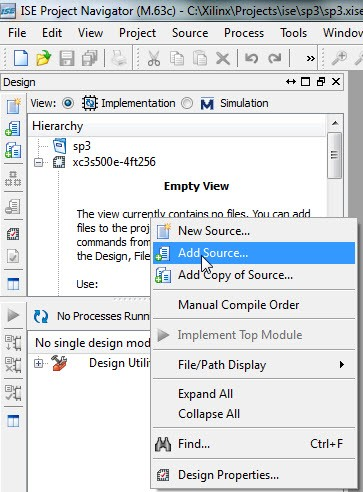Viewport: 363px width, 492px height.
Task: Click the Cut scissors icon
Action: 154,59
